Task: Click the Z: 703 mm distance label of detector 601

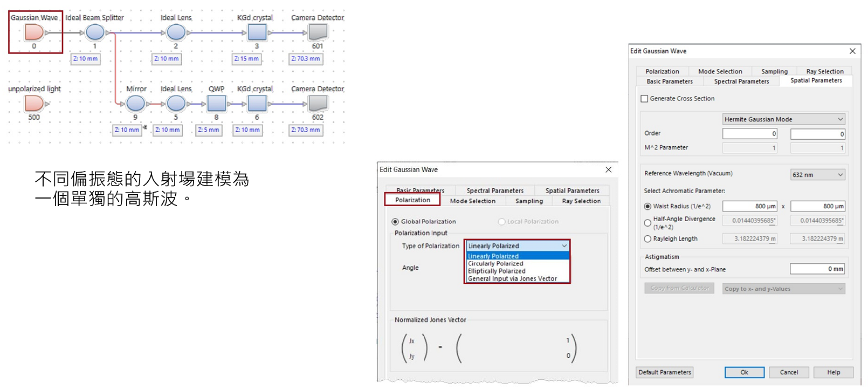Action: tap(306, 59)
